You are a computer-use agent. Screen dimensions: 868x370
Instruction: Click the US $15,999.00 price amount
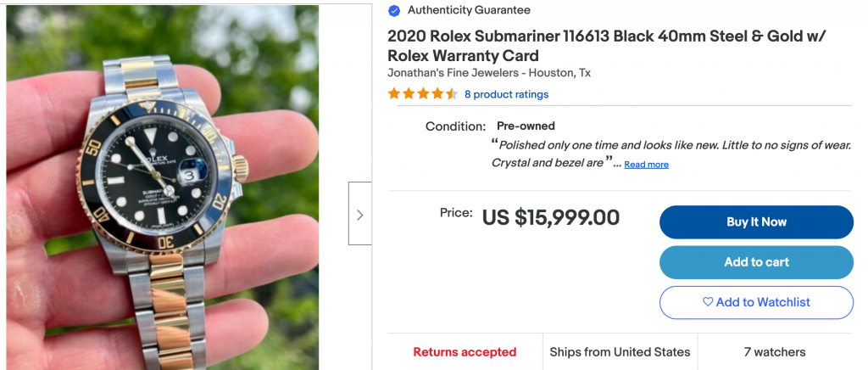pyautogui.click(x=551, y=218)
